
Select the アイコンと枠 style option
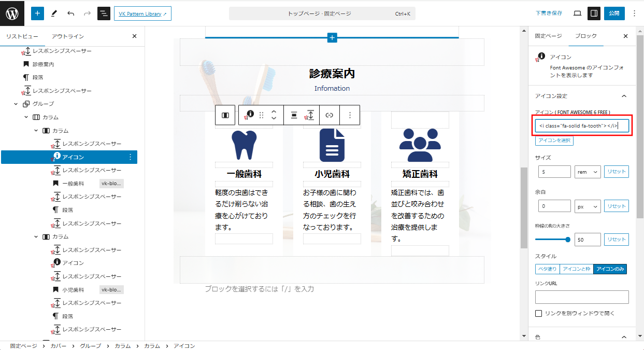tap(576, 269)
